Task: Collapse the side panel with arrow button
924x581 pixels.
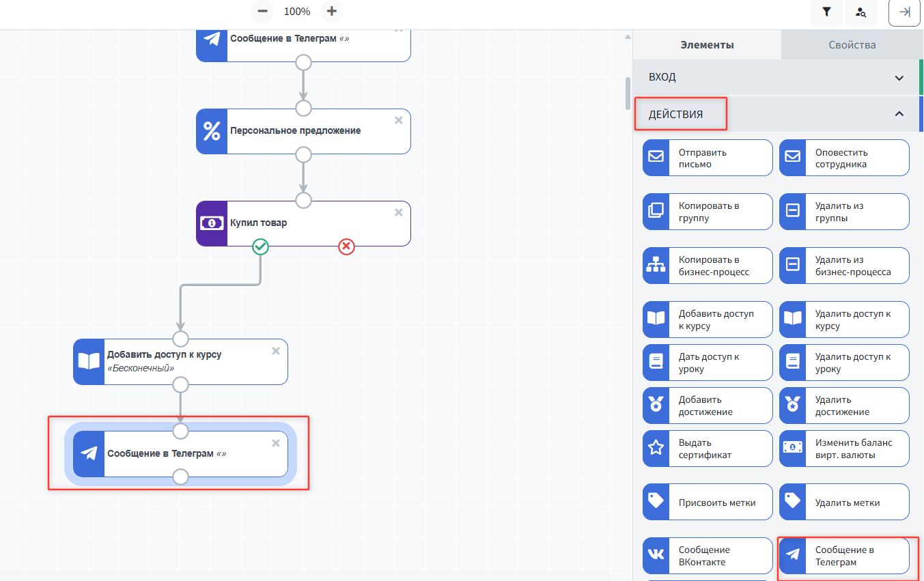Action: click(904, 12)
